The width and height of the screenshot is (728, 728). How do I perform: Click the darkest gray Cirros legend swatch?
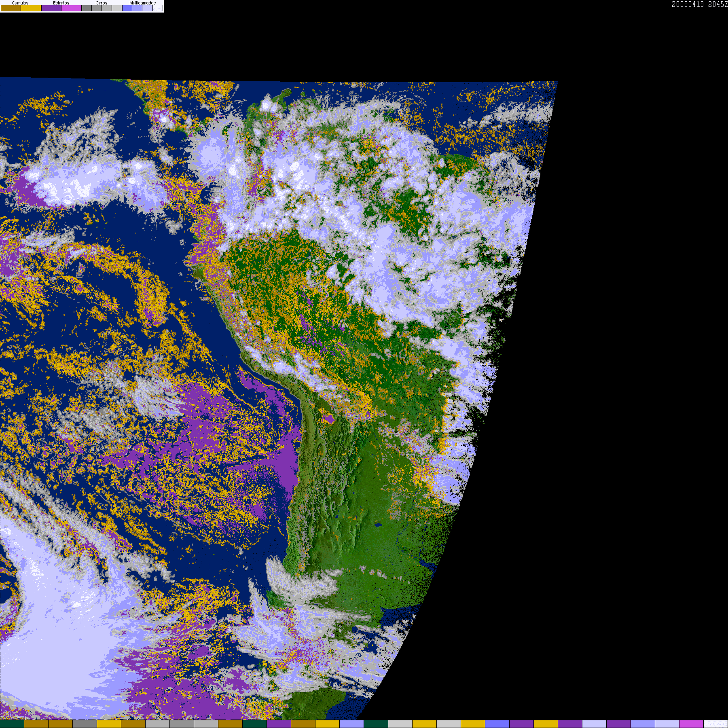click(87, 8)
